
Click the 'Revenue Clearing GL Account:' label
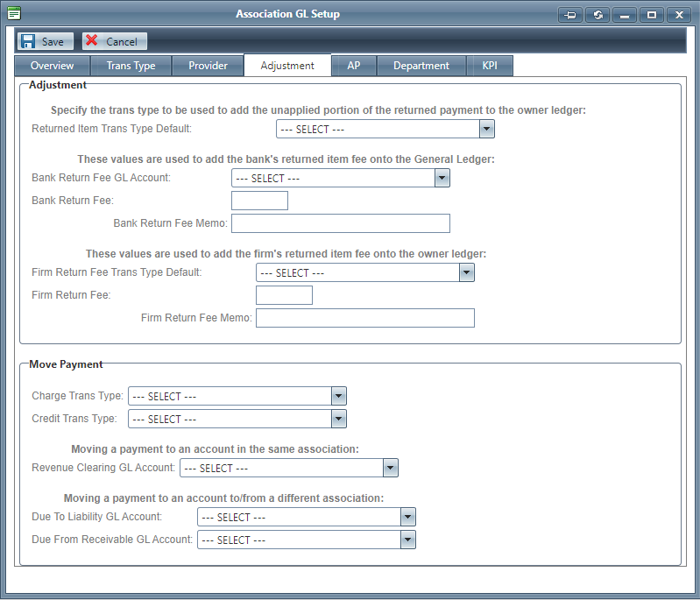click(103, 468)
